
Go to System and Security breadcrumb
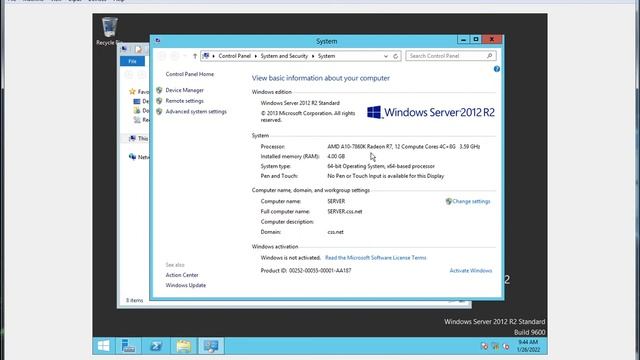pos(284,56)
